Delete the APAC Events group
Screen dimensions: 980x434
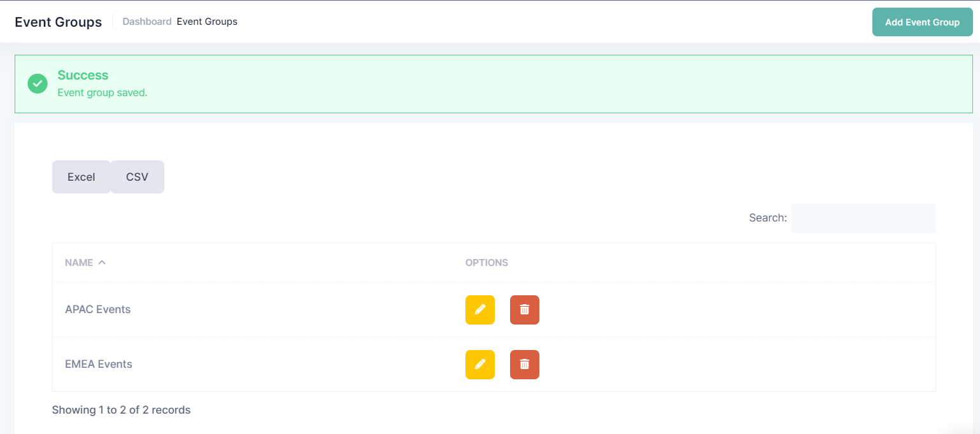click(x=524, y=310)
